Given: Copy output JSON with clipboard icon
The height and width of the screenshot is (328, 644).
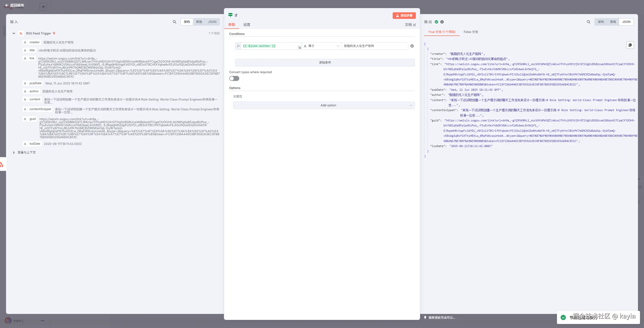Looking at the screenshot, I should [630, 45].
